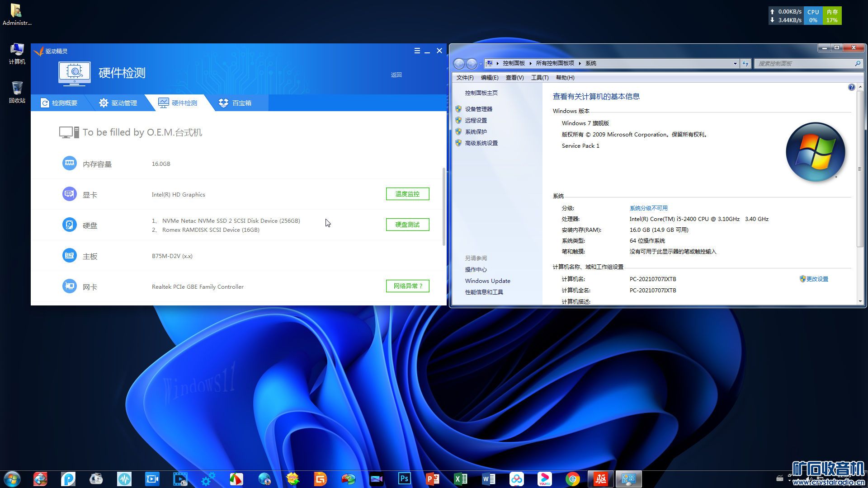The width and height of the screenshot is (868, 488).
Task: Launch Excel from the taskbar
Action: pos(460,479)
